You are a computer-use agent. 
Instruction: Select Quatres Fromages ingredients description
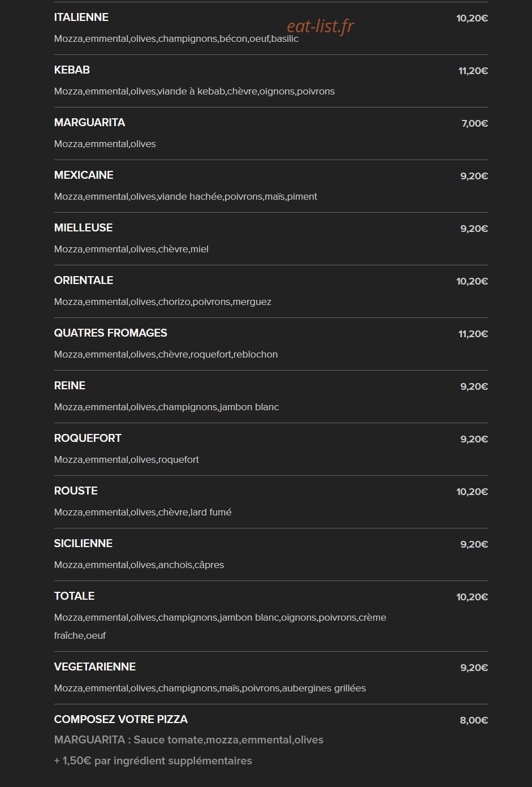coord(166,355)
